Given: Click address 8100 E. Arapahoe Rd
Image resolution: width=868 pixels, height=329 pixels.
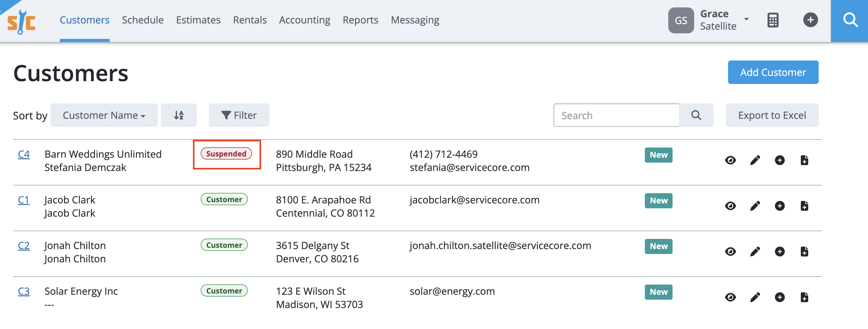Looking at the screenshot, I should pyautogui.click(x=323, y=200).
